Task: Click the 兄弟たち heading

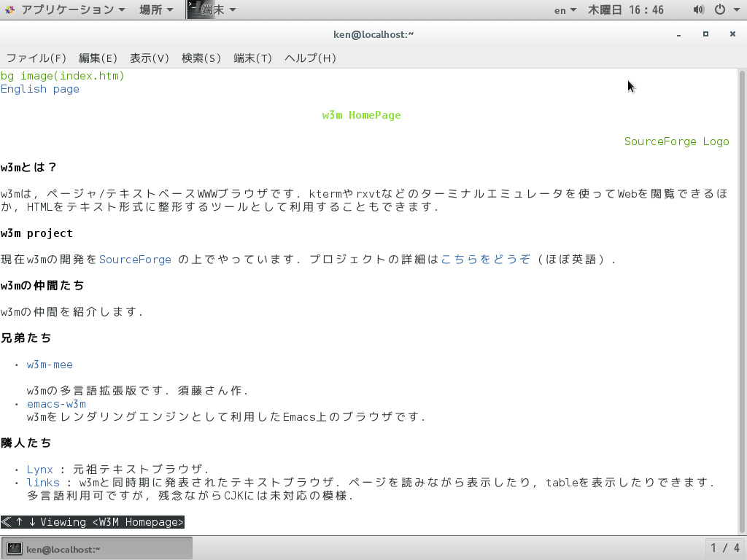Action: (26, 338)
